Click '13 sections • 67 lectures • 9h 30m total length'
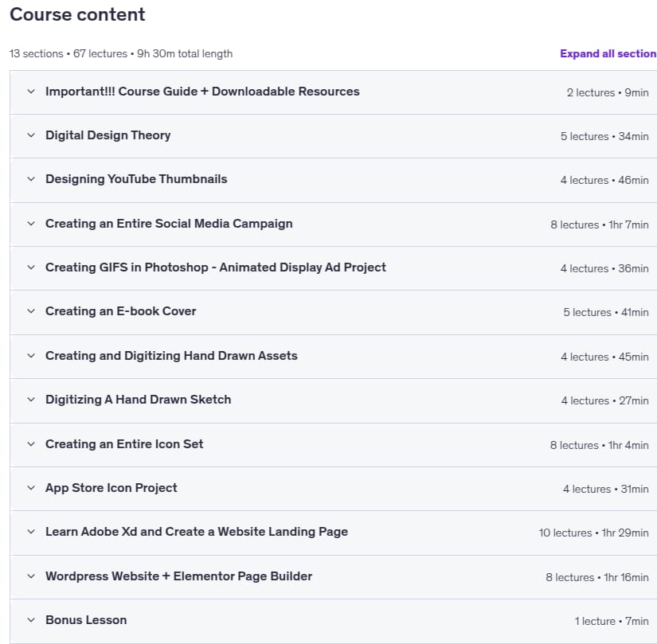Screen dimensions: 657x644 (x=121, y=53)
